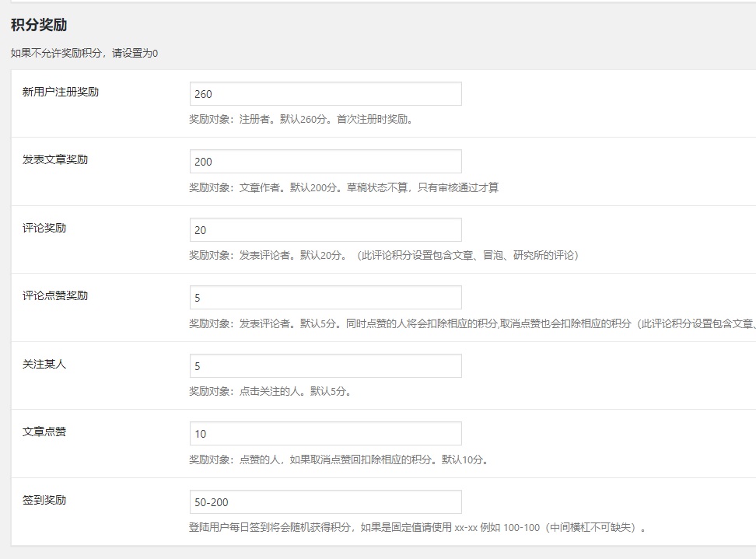Click description 发表评论者。默认5分 under 评论点赞奖励

473,323
